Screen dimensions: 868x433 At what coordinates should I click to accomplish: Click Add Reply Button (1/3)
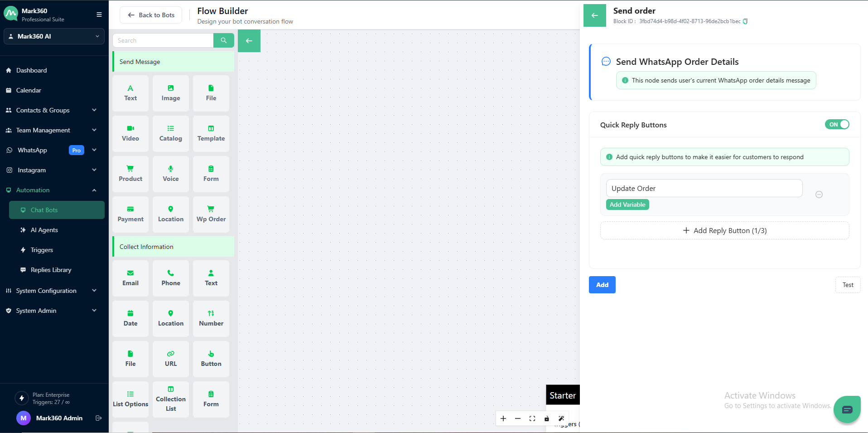tap(724, 230)
